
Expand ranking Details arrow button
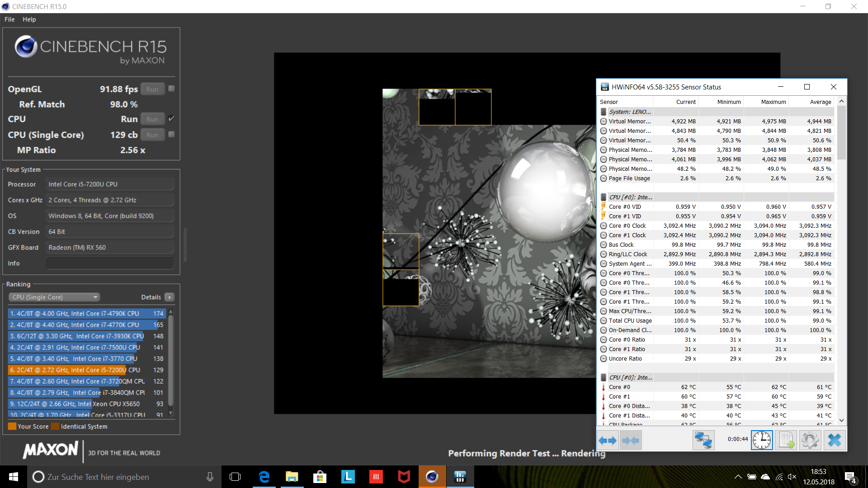tap(170, 297)
